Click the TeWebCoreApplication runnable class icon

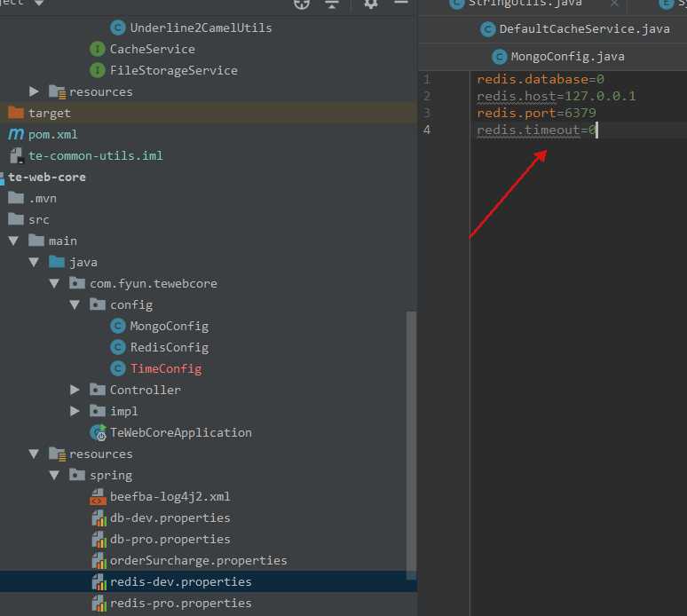98,432
